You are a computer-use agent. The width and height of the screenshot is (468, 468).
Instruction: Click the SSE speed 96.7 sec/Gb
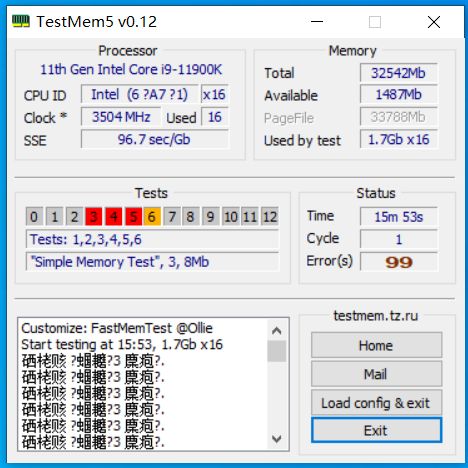click(154, 139)
